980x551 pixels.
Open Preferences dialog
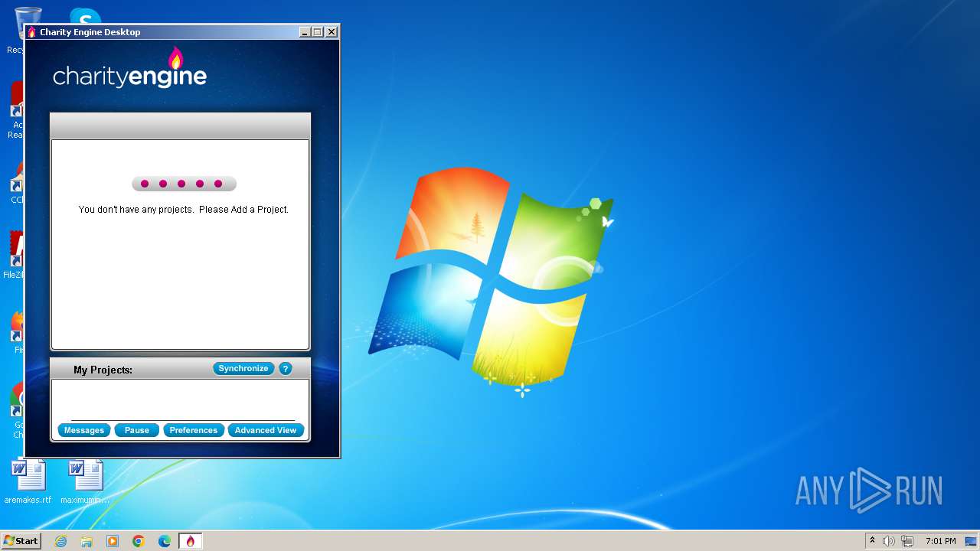(x=194, y=430)
